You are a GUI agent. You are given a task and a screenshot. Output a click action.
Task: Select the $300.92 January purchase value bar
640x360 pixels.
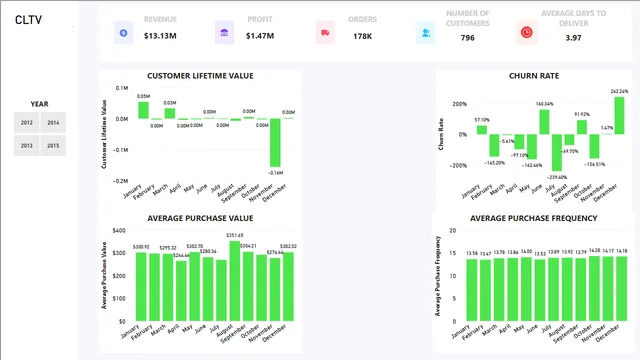pyautogui.click(x=141, y=287)
